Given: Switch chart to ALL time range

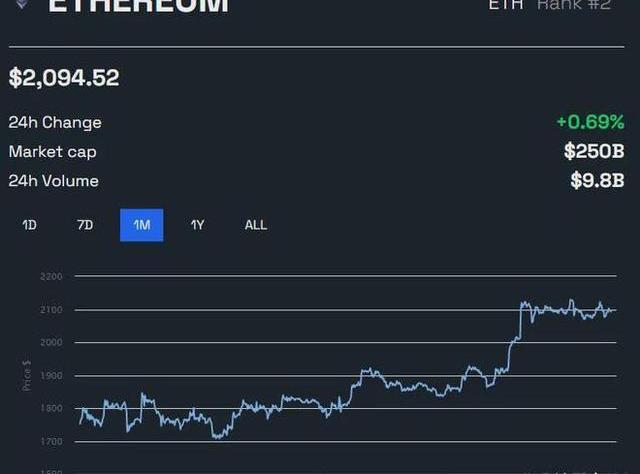Looking at the screenshot, I should [x=256, y=225].
